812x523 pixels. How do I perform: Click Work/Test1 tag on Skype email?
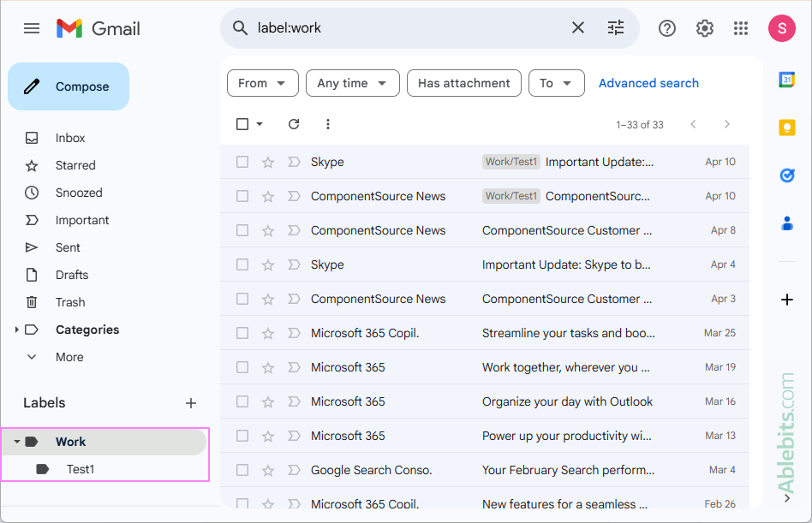tap(511, 162)
